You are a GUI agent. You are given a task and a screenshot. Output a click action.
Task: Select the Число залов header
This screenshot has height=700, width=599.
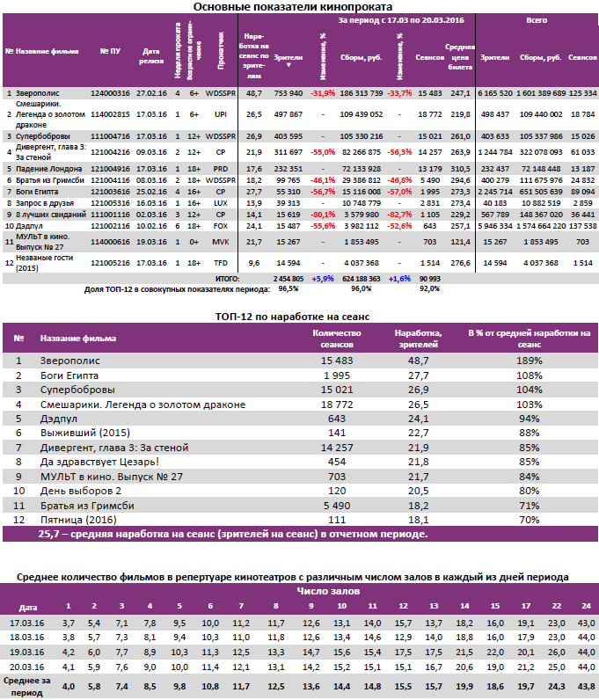point(322,591)
